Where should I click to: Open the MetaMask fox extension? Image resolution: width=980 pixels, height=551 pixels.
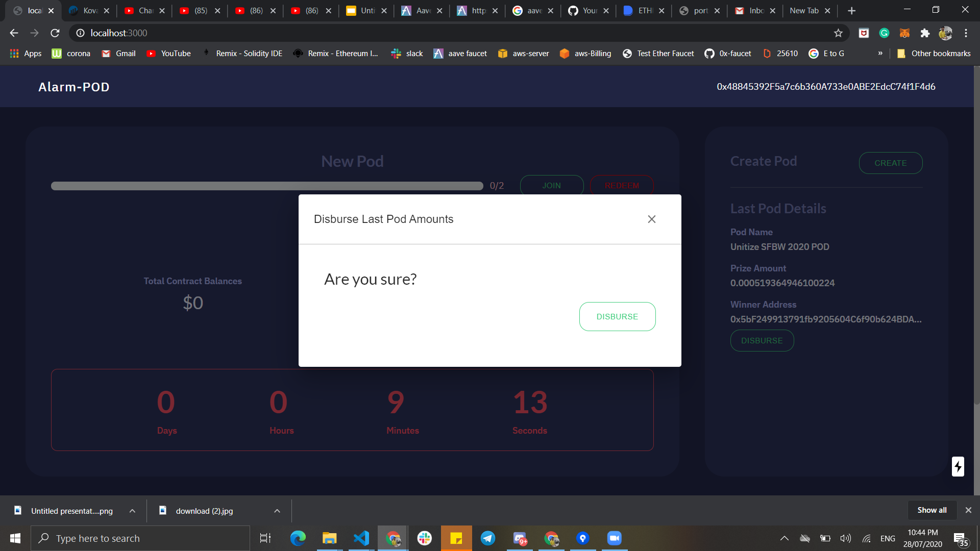tap(904, 33)
